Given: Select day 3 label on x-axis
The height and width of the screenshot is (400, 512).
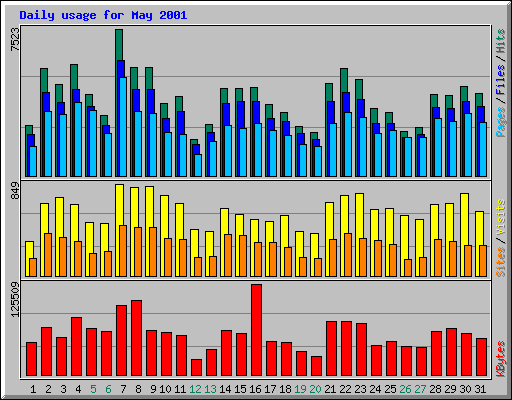Looking at the screenshot, I should tap(63, 389).
